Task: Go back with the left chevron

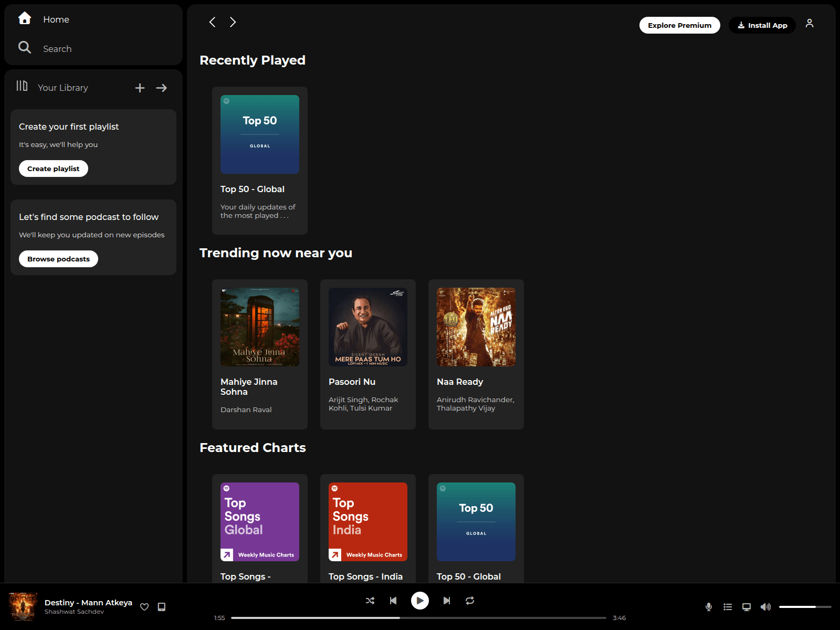Action: (212, 22)
